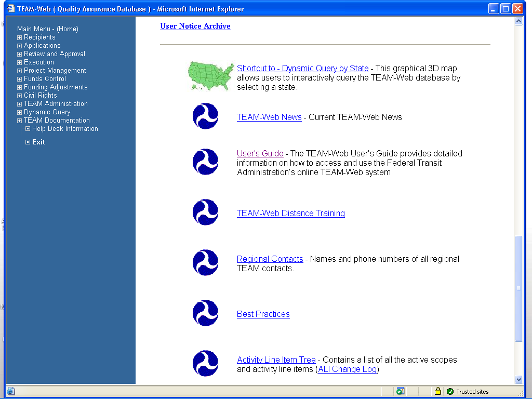This screenshot has width=532, height=399.
Task: Click the scroll down arrow
Action: click(518, 380)
